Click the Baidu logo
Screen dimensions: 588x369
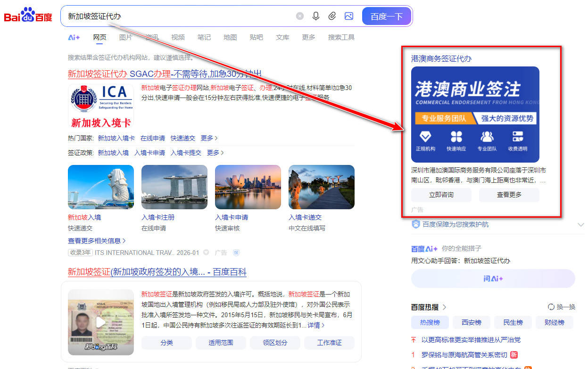click(28, 16)
